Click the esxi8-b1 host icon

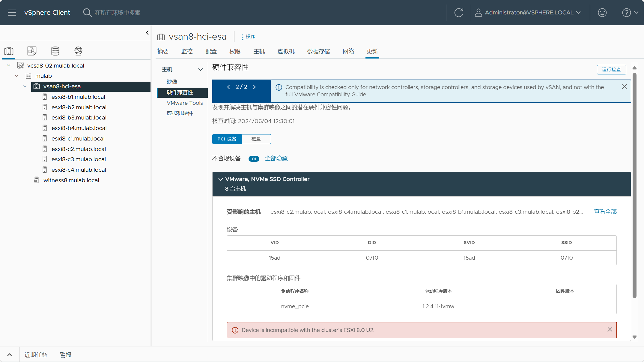coord(45,97)
